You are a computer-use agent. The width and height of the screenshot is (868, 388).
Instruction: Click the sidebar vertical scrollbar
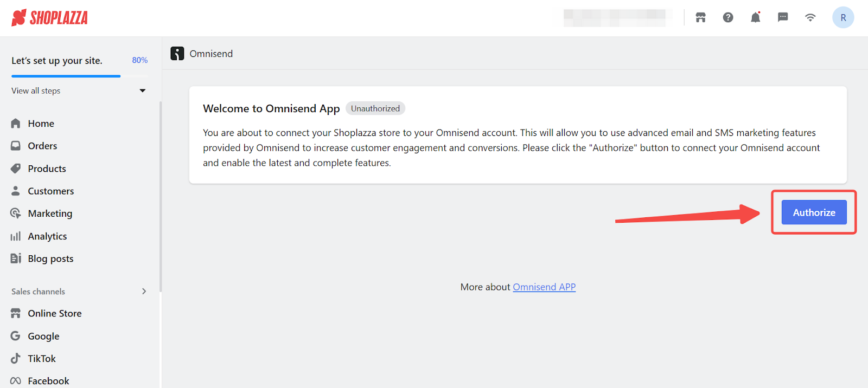pyautogui.click(x=160, y=197)
